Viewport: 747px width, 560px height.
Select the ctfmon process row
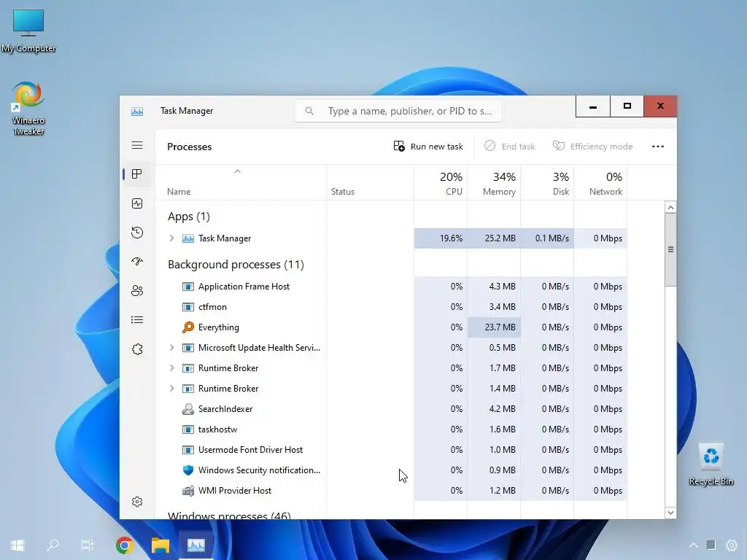coord(391,307)
